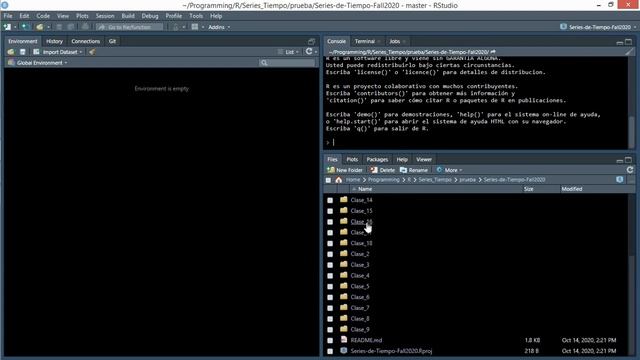The image size is (640, 360).
Task: Minimize the Console pane
Action: point(620,42)
